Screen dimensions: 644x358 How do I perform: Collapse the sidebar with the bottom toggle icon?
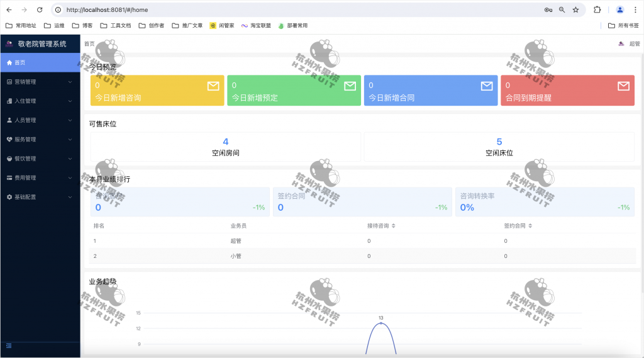[9, 345]
